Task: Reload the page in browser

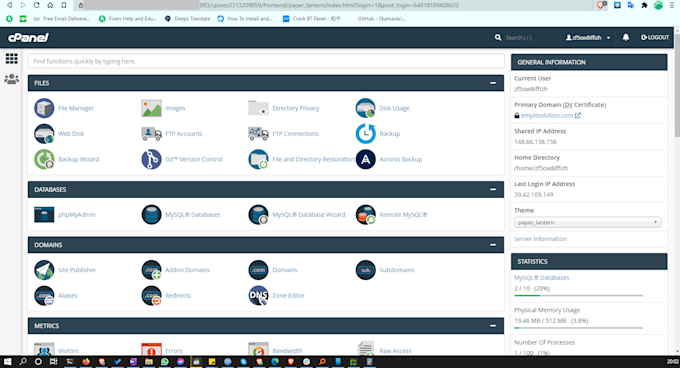Action: click(36, 5)
